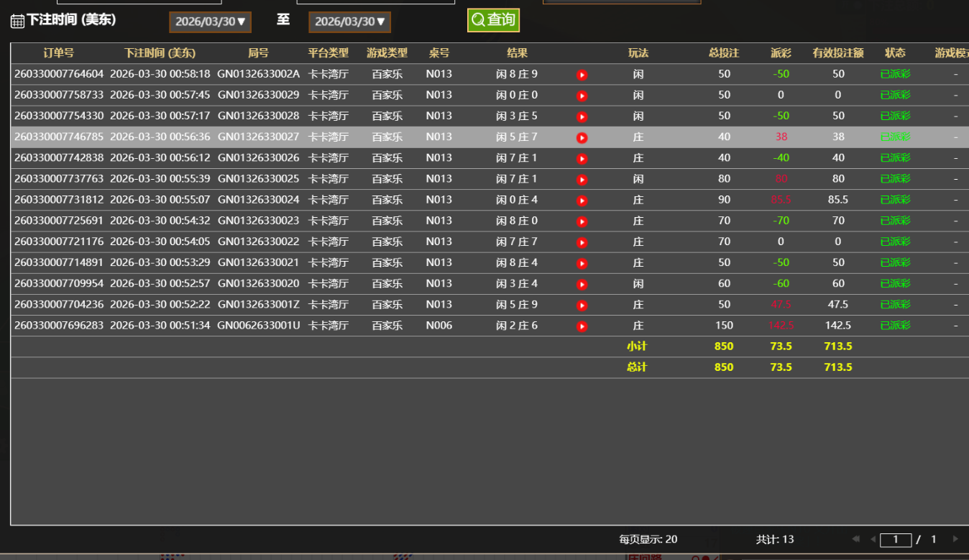Click the 派彩 column header
969x560 pixels.
[781, 53]
